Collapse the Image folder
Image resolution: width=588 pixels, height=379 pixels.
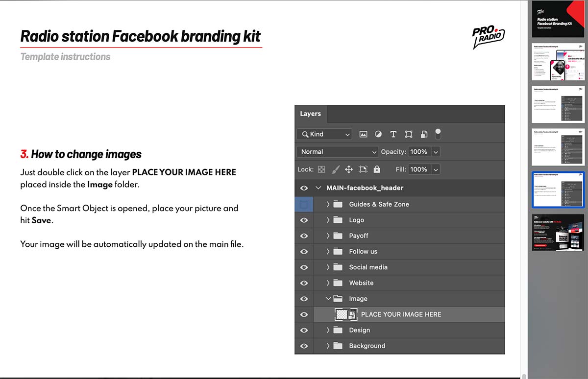tap(328, 299)
